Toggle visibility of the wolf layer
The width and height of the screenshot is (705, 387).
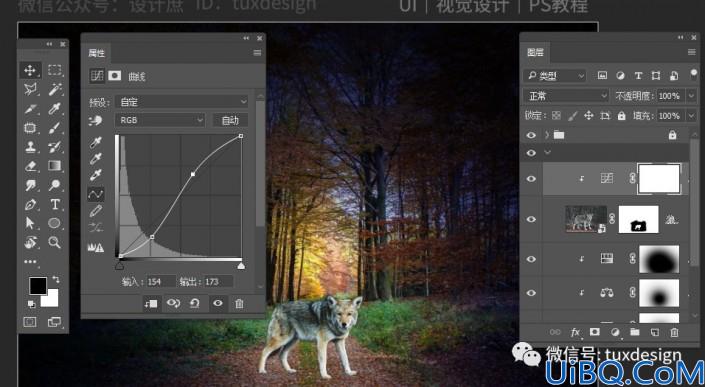(531, 219)
